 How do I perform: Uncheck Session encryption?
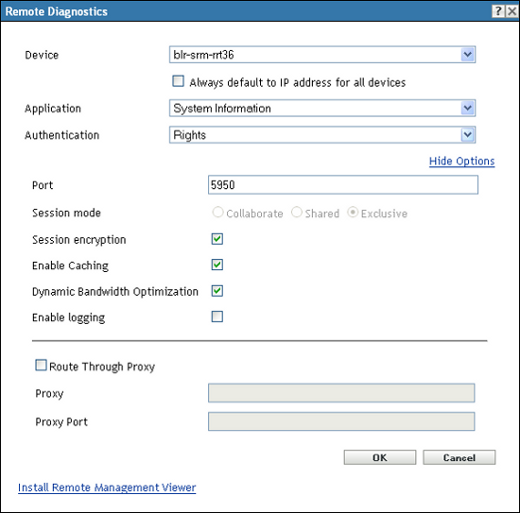point(217,239)
